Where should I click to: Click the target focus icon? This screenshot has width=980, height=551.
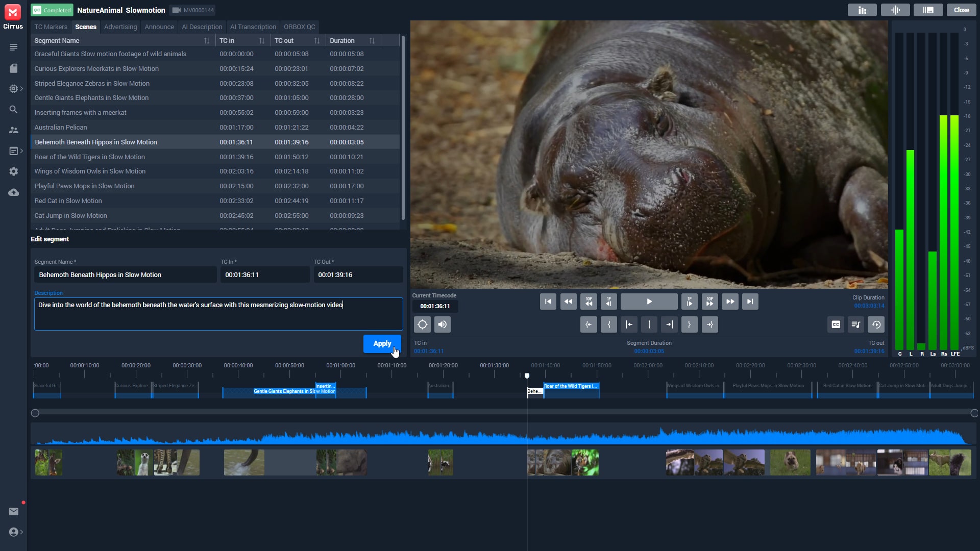(422, 324)
